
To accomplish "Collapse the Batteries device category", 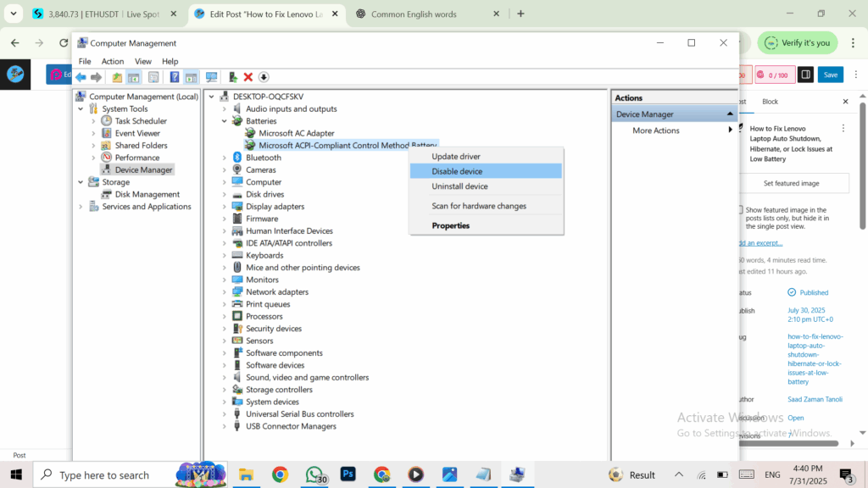I will pos(224,121).
